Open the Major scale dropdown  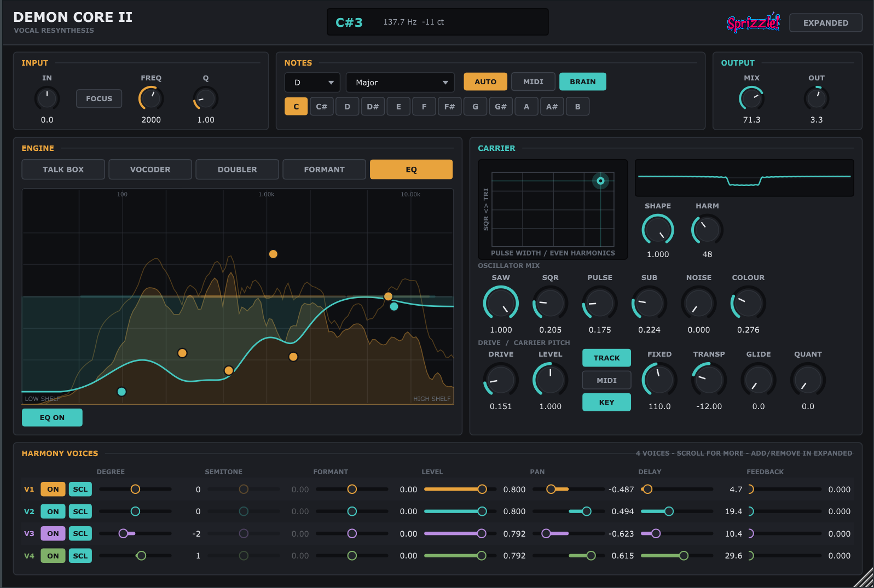tap(400, 83)
